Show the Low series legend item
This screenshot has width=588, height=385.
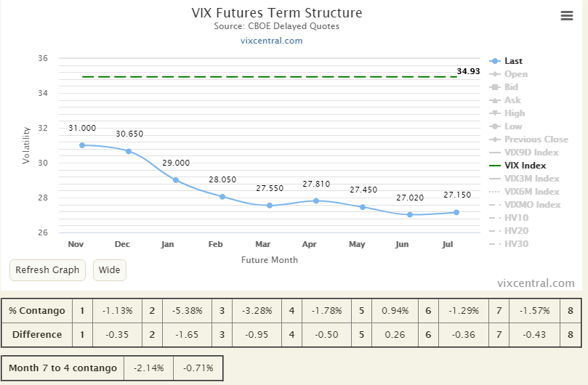point(512,126)
